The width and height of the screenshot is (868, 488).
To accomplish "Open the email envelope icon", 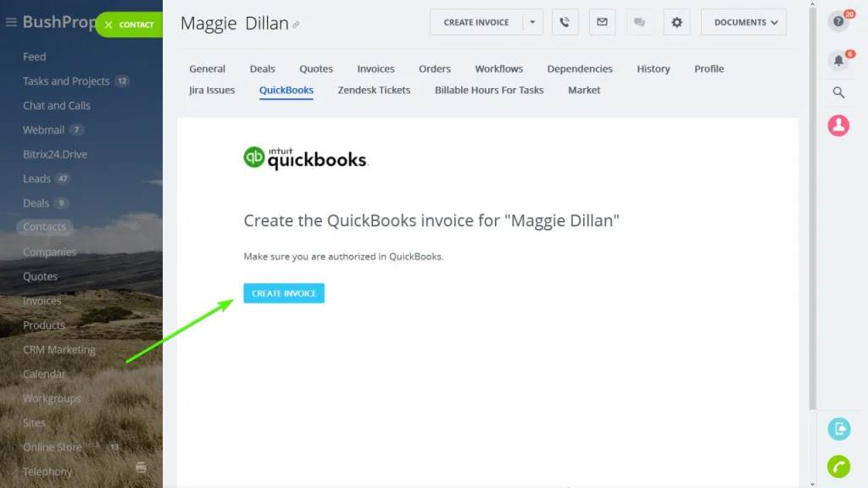I will pyautogui.click(x=602, y=22).
